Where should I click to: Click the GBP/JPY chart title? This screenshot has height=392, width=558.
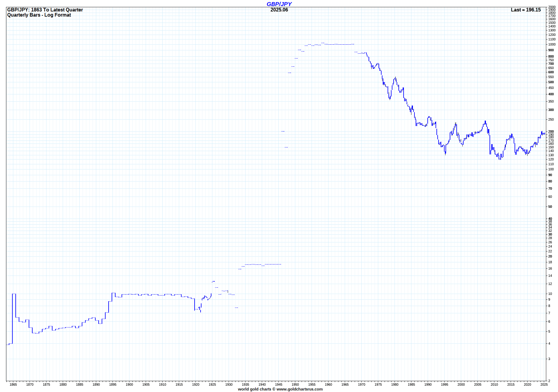(x=279, y=4)
